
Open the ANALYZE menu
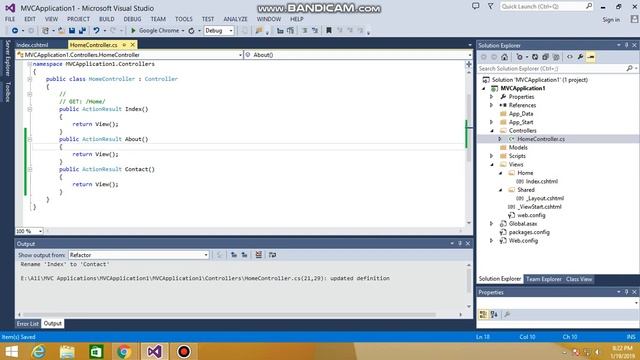pyautogui.click(x=235, y=19)
